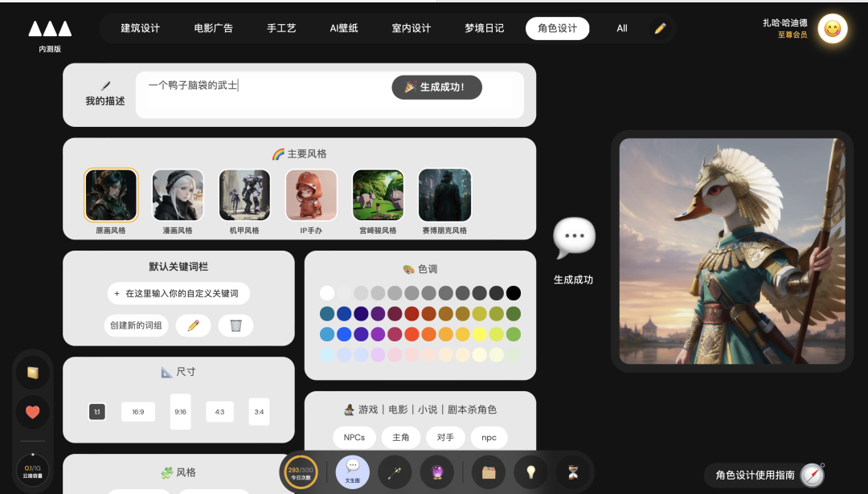This screenshot has width=868, height=494.
Task: Open the folder box icon in bottom dock
Action: pyautogui.click(x=489, y=472)
